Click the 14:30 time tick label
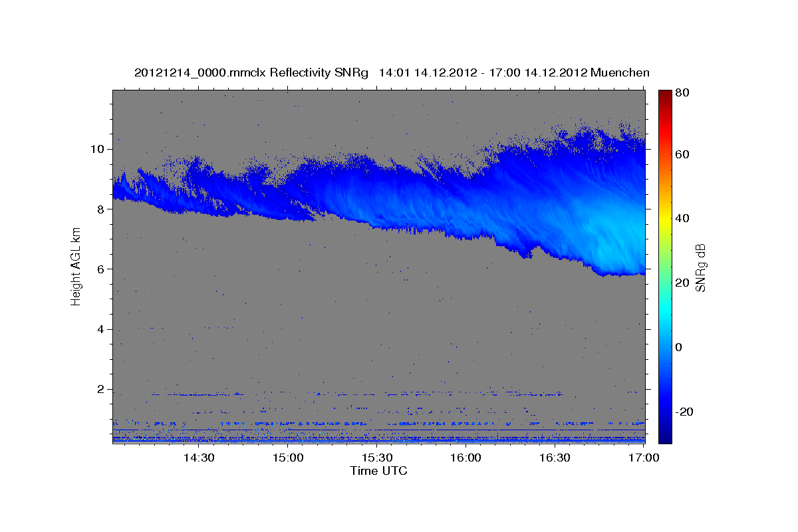798x532 pixels. click(x=199, y=458)
